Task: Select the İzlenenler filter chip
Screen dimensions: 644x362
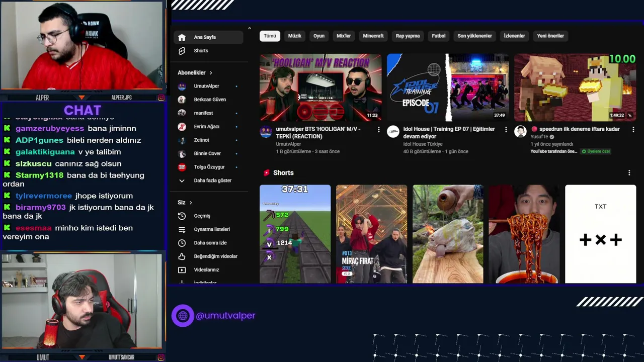Action: (x=514, y=36)
